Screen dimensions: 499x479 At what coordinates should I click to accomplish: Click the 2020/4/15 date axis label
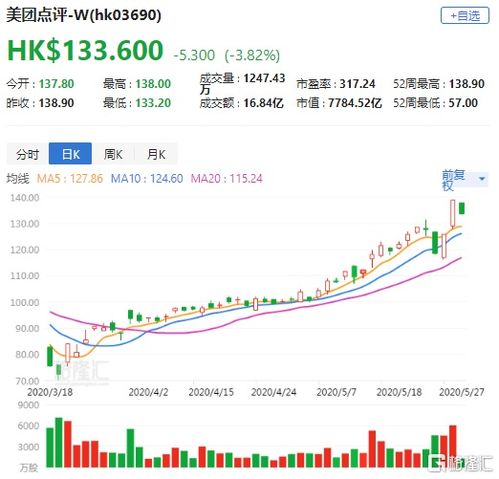(211, 392)
